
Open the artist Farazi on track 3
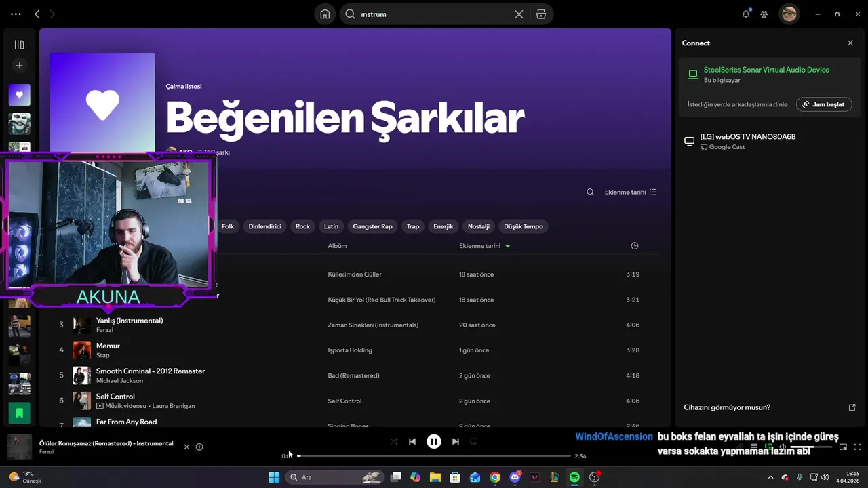[104, 330]
